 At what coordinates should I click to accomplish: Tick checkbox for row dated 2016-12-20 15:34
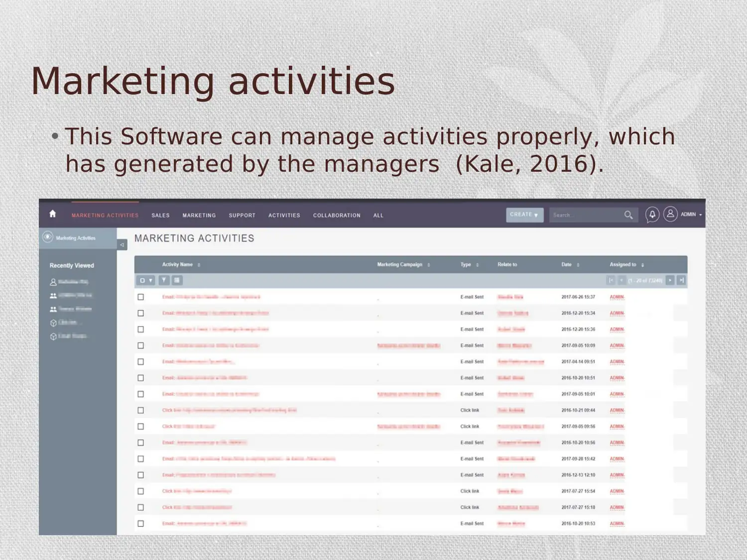(141, 313)
